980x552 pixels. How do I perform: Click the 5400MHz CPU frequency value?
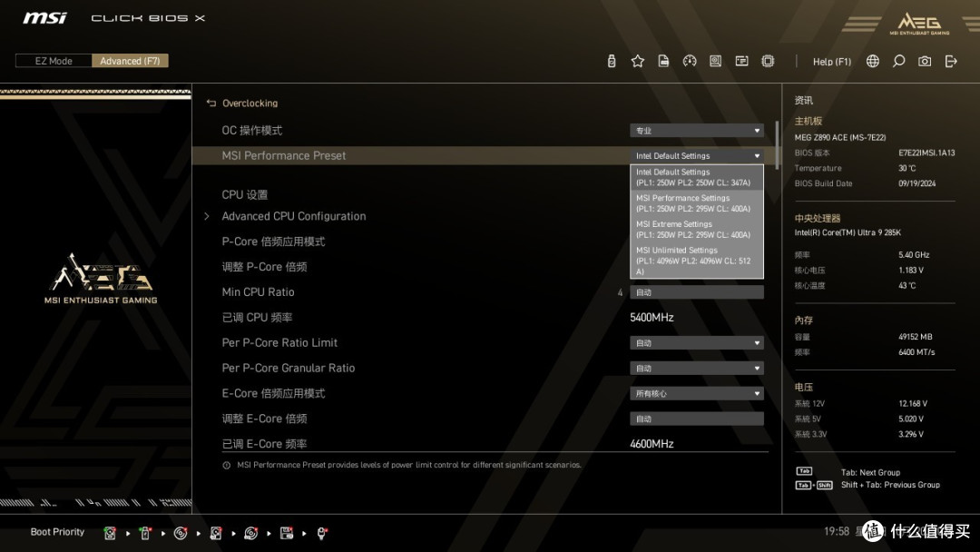[652, 318]
